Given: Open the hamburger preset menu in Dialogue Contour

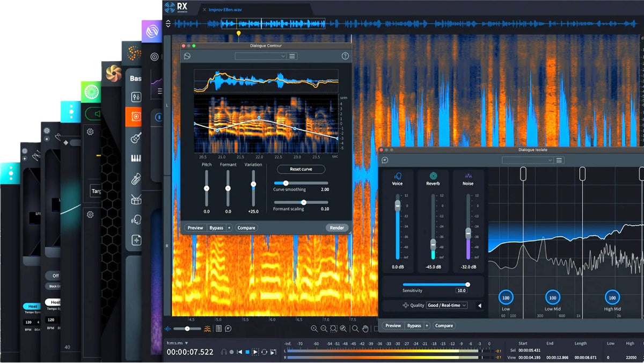Looking at the screenshot, I should [292, 56].
